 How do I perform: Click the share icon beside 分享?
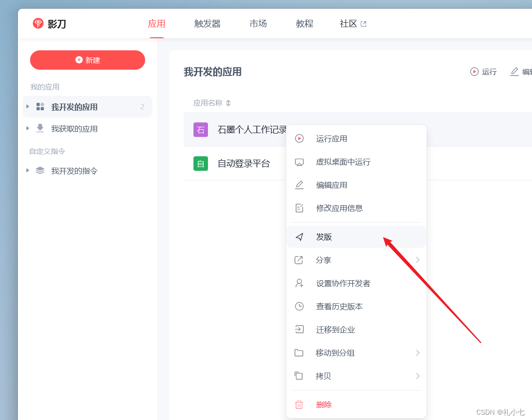[x=298, y=260]
